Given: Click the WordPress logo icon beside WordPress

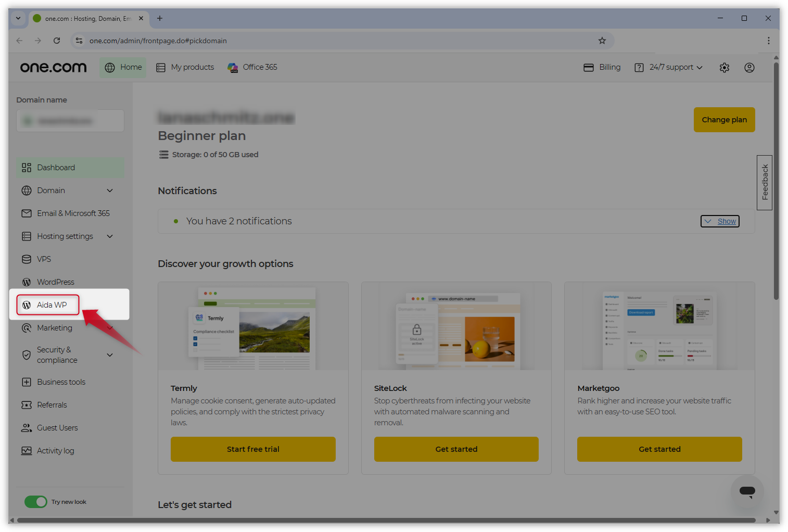Looking at the screenshot, I should click(27, 282).
